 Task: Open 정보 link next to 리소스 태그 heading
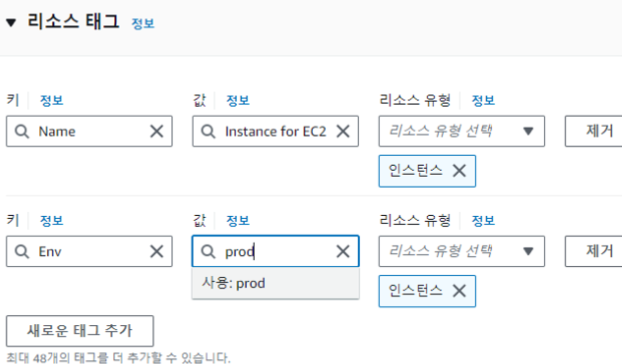click(x=143, y=23)
